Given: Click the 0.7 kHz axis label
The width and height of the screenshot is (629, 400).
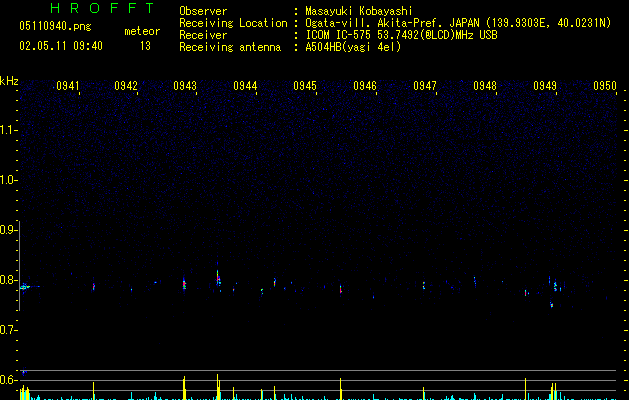Looking at the screenshot, I should coord(8,330).
